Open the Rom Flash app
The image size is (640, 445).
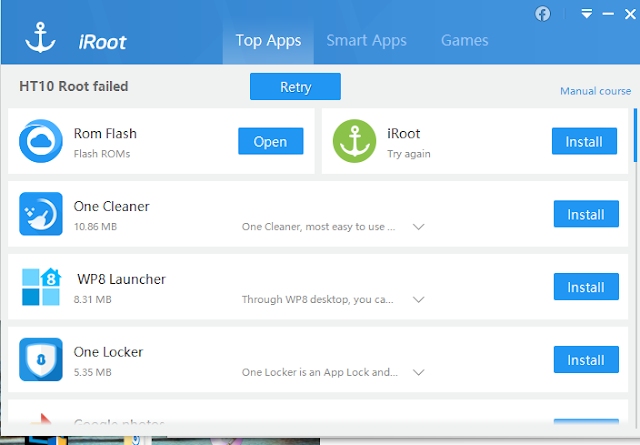point(271,141)
